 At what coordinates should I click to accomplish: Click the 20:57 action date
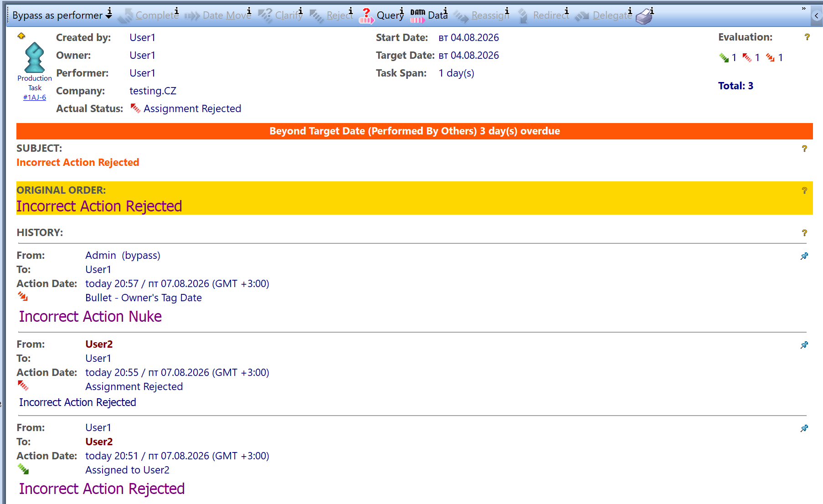[x=177, y=283]
